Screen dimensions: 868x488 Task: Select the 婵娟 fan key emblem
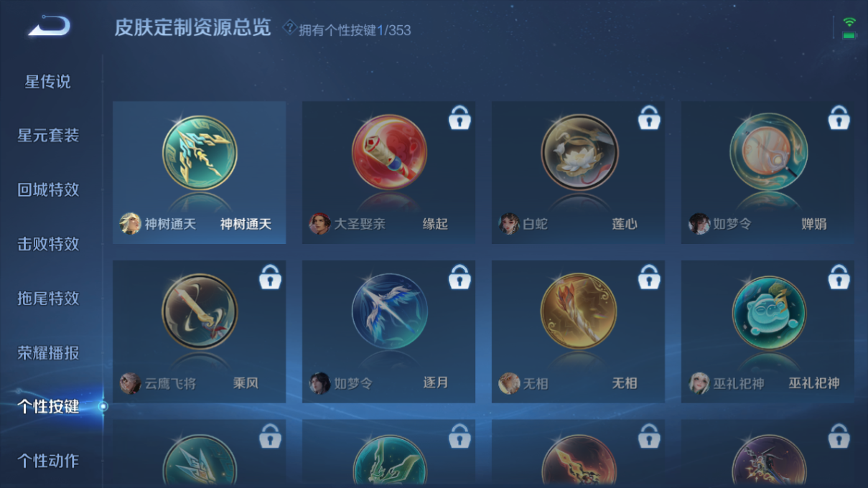[768, 153]
